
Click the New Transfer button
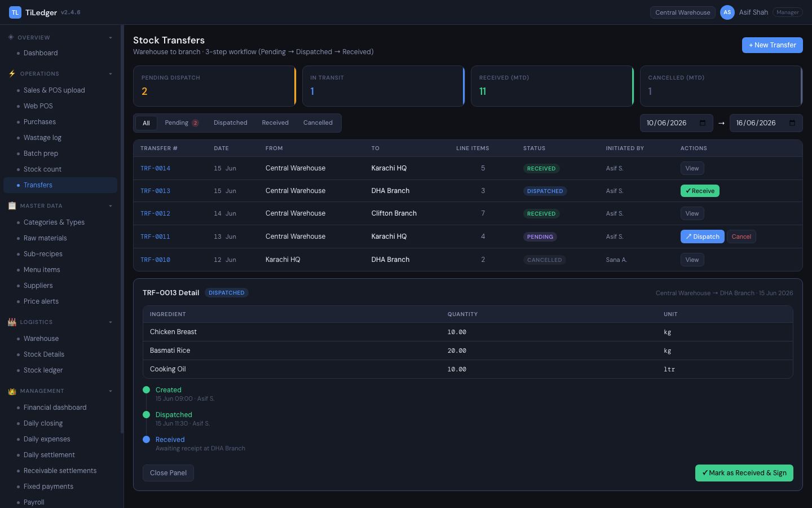pyautogui.click(x=772, y=45)
